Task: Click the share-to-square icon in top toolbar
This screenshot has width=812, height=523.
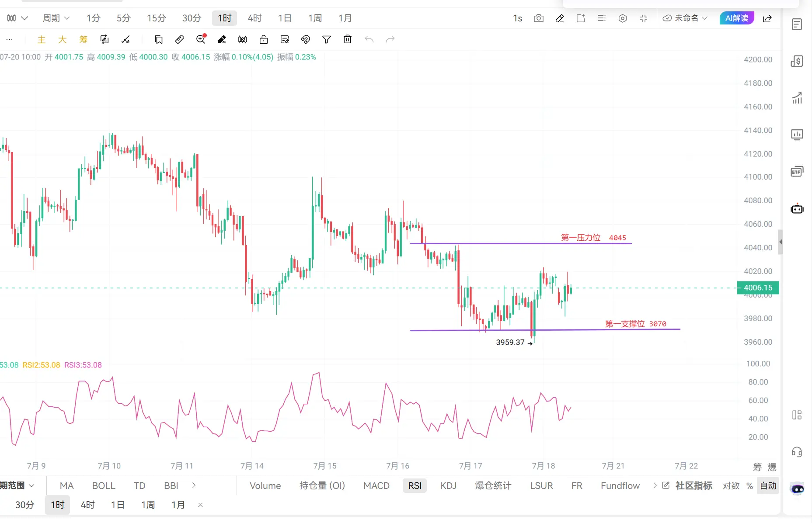Action: pyautogui.click(x=581, y=18)
